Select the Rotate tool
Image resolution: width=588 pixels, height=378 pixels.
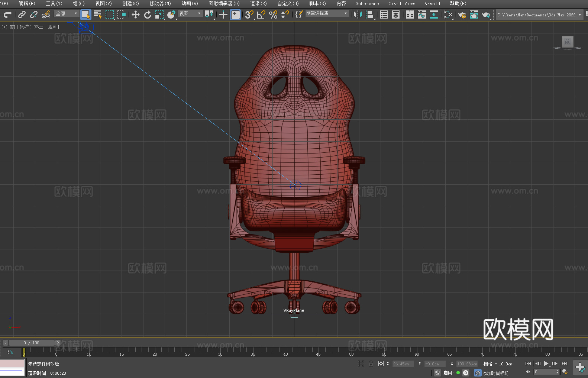148,14
